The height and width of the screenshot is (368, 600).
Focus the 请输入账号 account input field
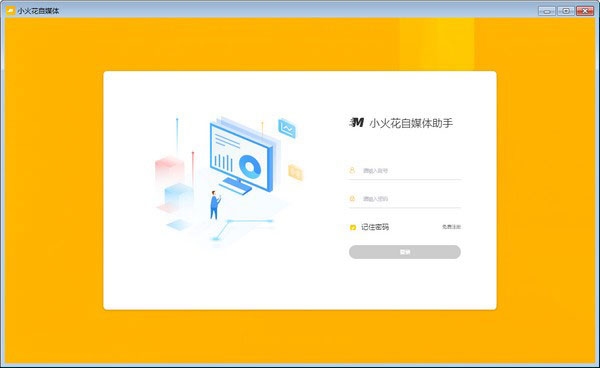pyautogui.click(x=405, y=171)
